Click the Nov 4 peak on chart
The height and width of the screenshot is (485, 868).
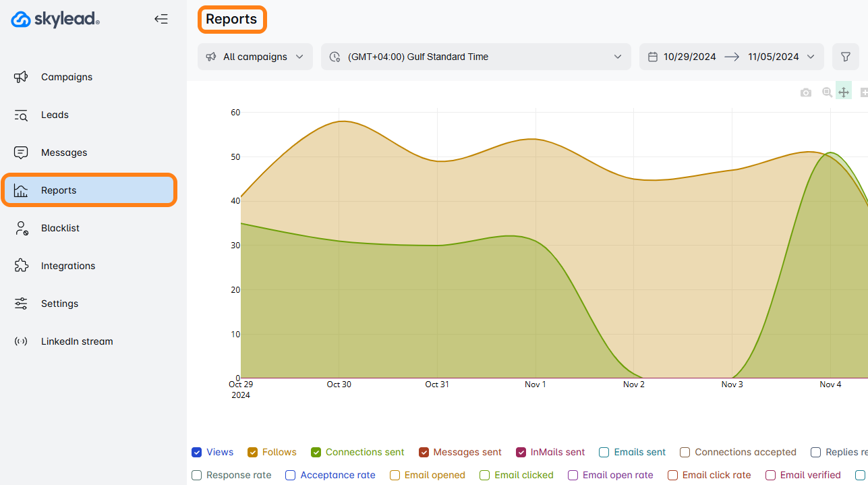[830, 153]
